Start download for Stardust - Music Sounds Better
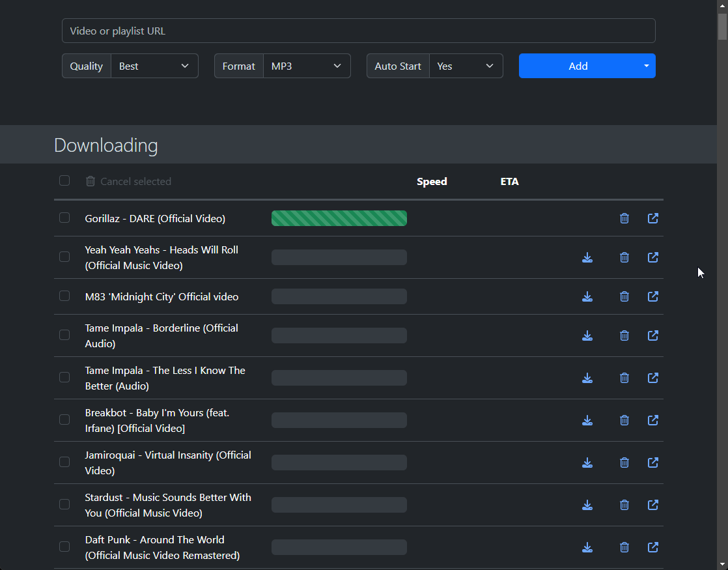728x570 pixels. pyautogui.click(x=587, y=504)
